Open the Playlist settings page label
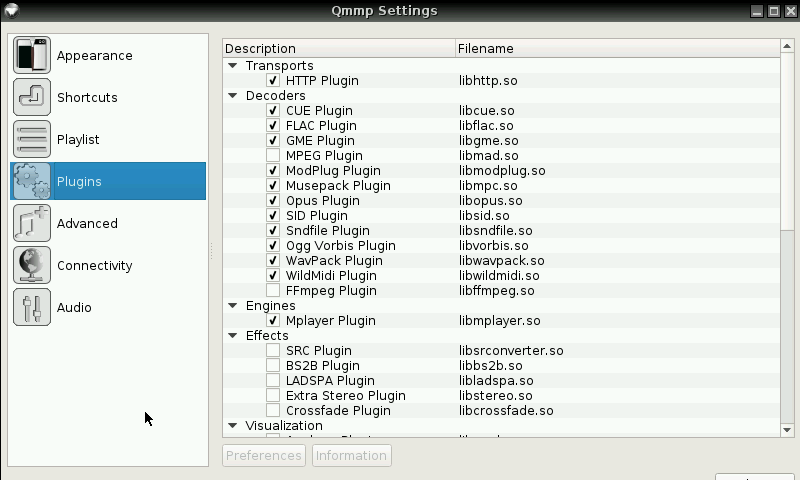 [x=78, y=139]
